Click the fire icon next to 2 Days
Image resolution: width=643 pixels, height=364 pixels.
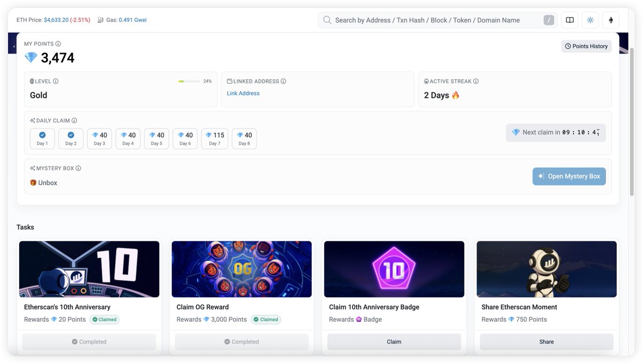coord(455,95)
